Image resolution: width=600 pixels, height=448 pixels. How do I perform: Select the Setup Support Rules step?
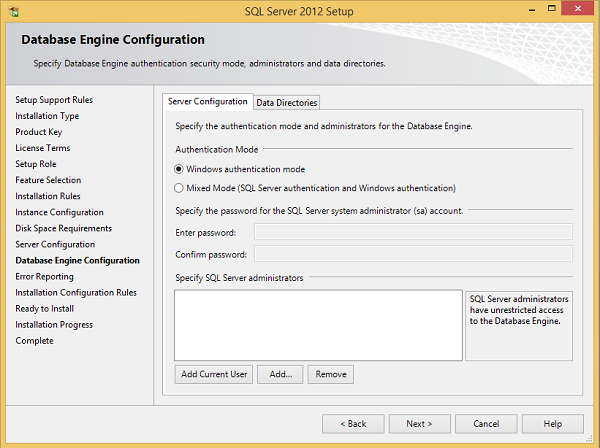54,100
